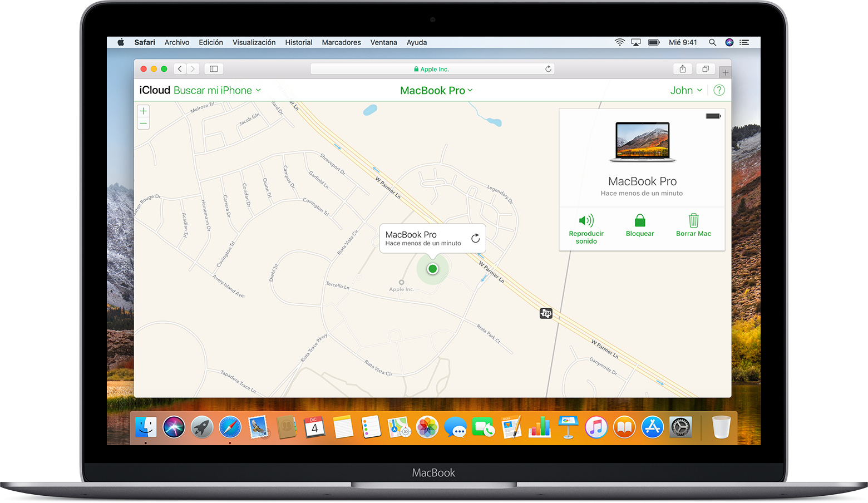The height and width of the screenshot is (503, 868).
Task: Click the battery menu bar icon
Action: coord(654,42)
